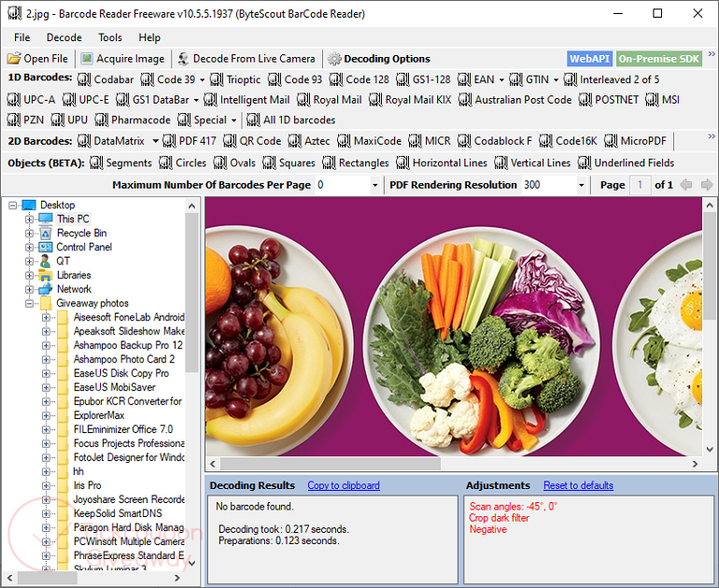Toggle Code 128 barcode type

[359, 79]
